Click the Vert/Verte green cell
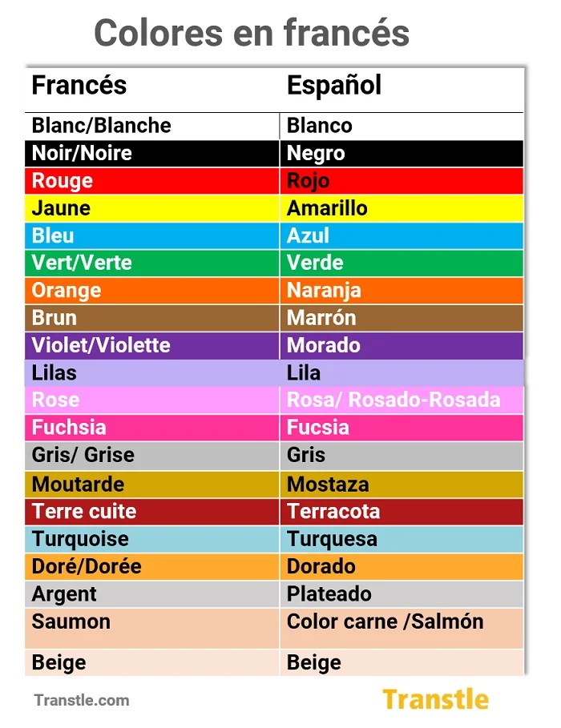This screenshot has width=561, height=728. tap(152, 263)
